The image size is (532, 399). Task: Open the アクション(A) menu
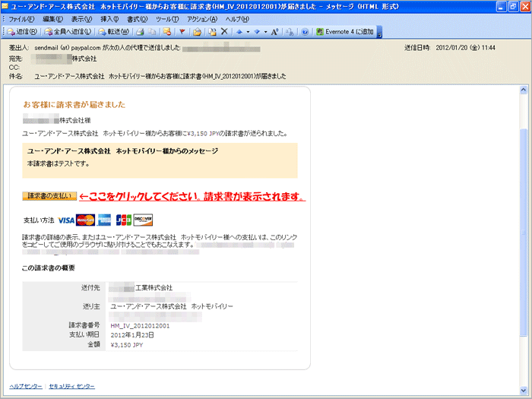[x=202, y=19]
